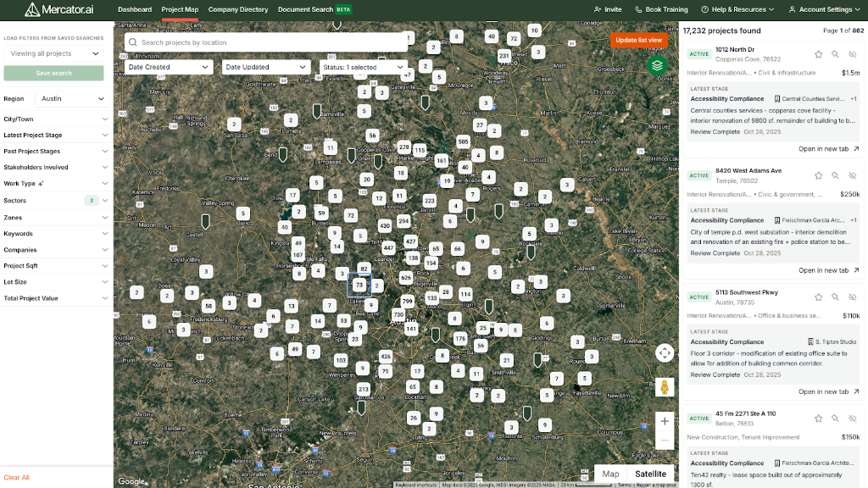
Task: Focus the search projects by location field
Action: pos(266,42)
